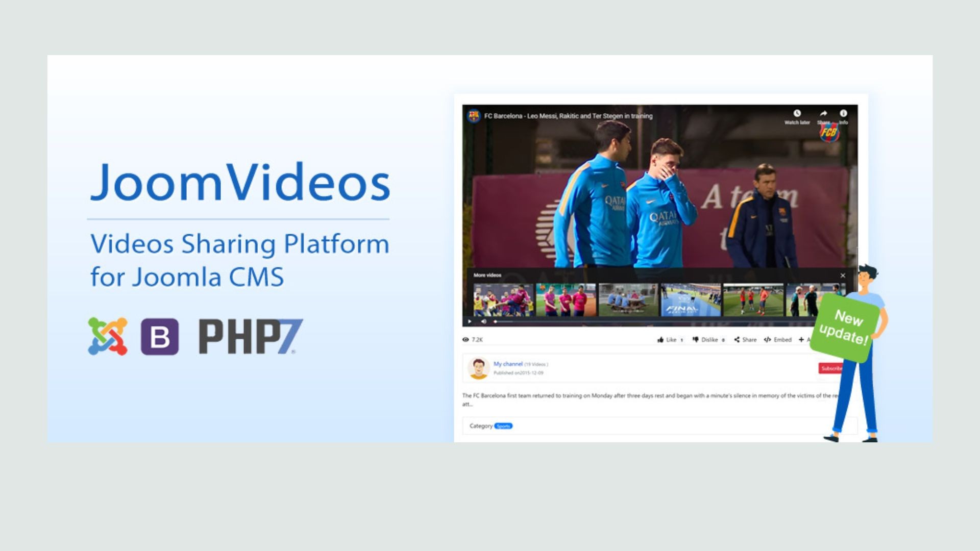980x551 pixels.
Task: Click the Watch later clock icon
Action: (797, 113)
